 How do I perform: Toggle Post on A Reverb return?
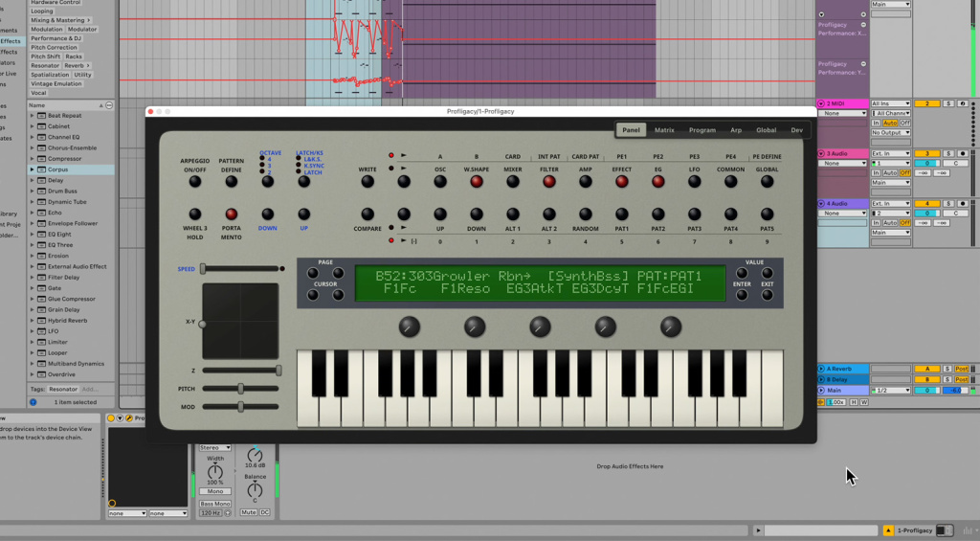click(961, 369)
